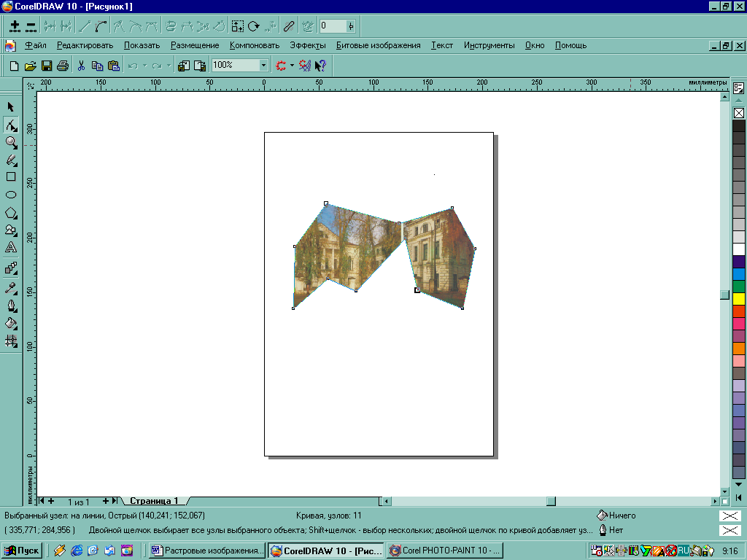The width and height of the screenshot is (747, 560).
Task: Click Rotate and Skew Nodes button
Action: tap(253, 26)
